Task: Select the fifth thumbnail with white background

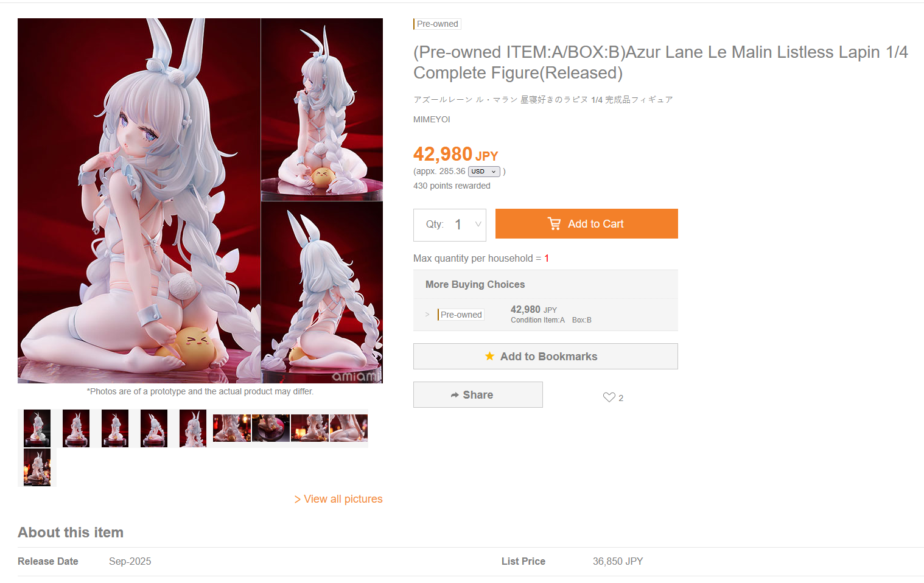Action: pos(193,428)
